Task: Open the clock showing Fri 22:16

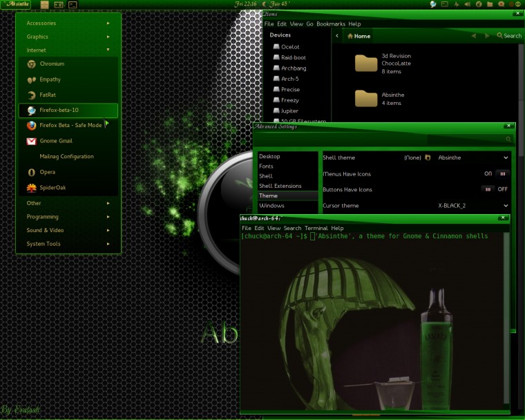Action: (x=245, y=4)
